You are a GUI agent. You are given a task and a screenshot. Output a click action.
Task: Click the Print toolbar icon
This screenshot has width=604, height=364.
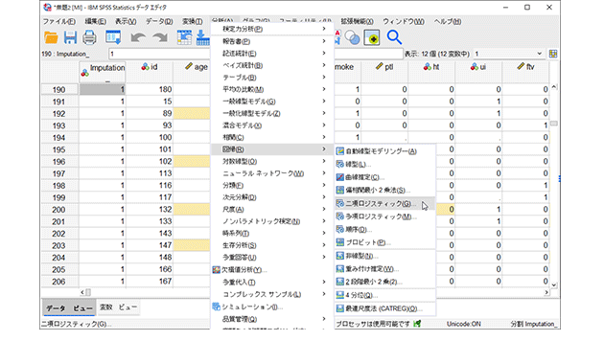89,37
